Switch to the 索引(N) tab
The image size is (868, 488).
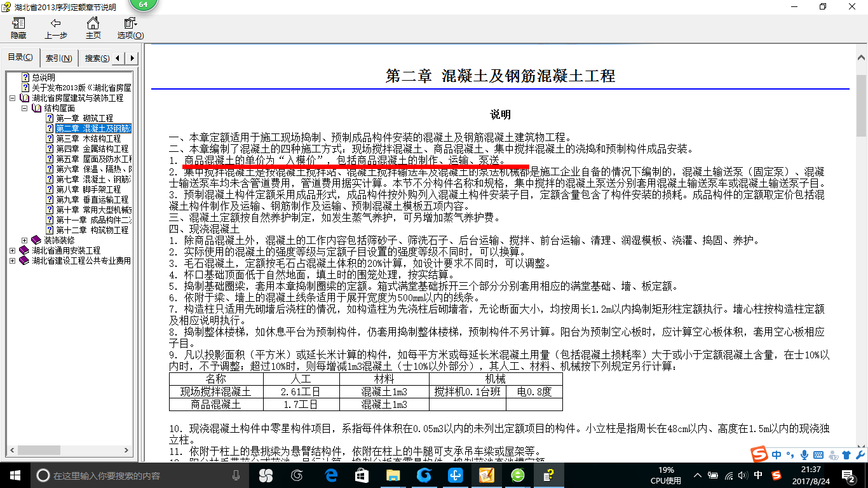[58, 58]
